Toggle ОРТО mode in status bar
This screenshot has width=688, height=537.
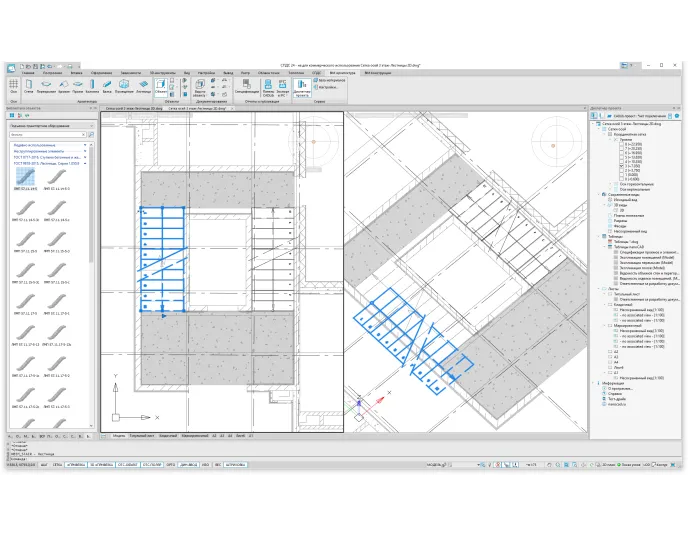pyautogui.click(x=171, y=465)
